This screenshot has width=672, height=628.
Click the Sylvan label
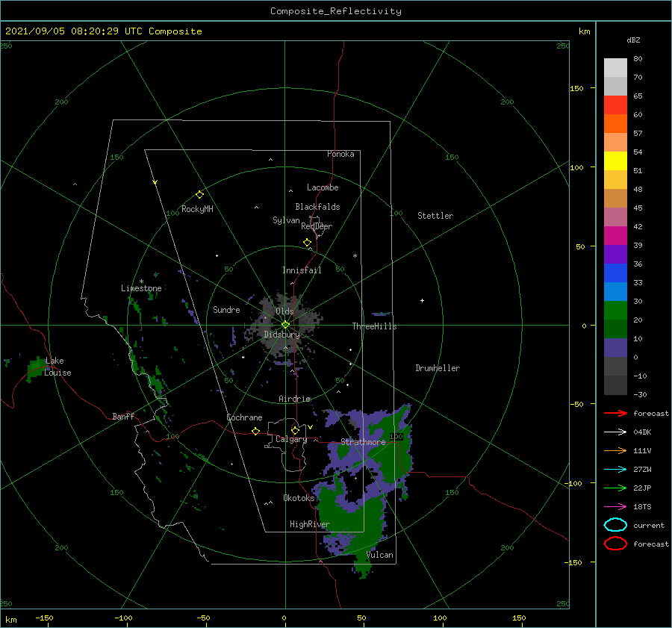286,220
